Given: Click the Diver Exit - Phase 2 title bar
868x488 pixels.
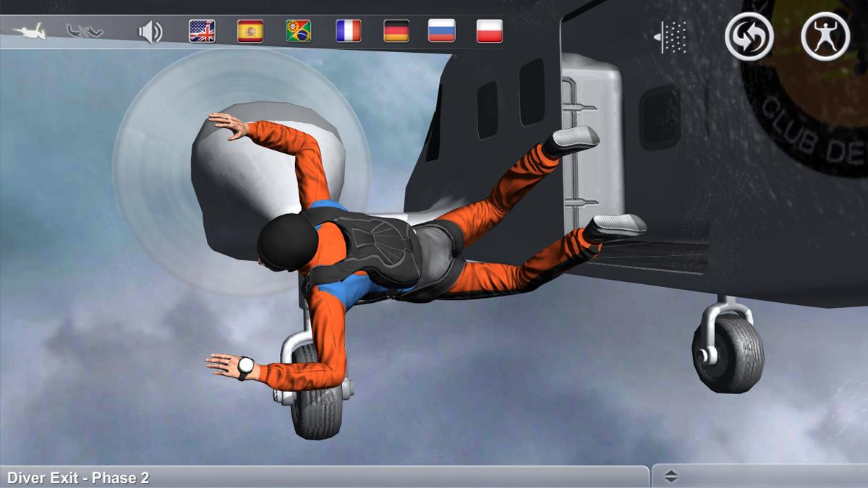Looking at the screenshot, I should (324, 477).
